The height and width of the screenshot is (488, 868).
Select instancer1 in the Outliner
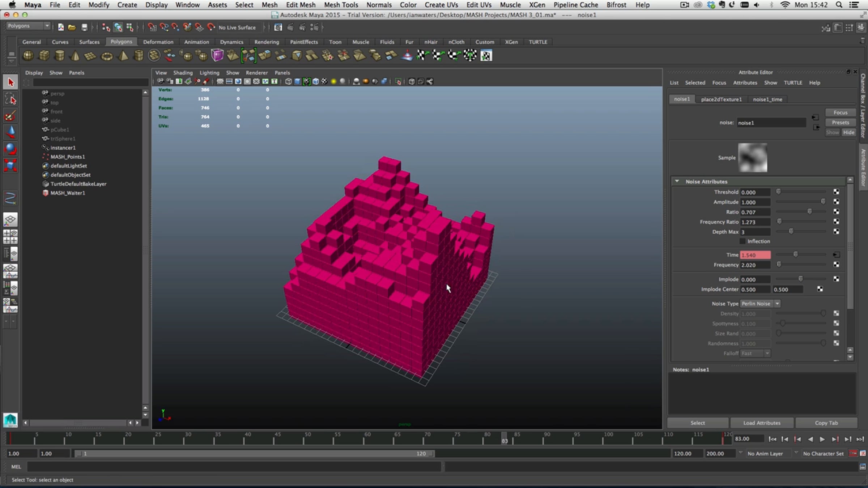pyautogui.click(x=63, y=147)
